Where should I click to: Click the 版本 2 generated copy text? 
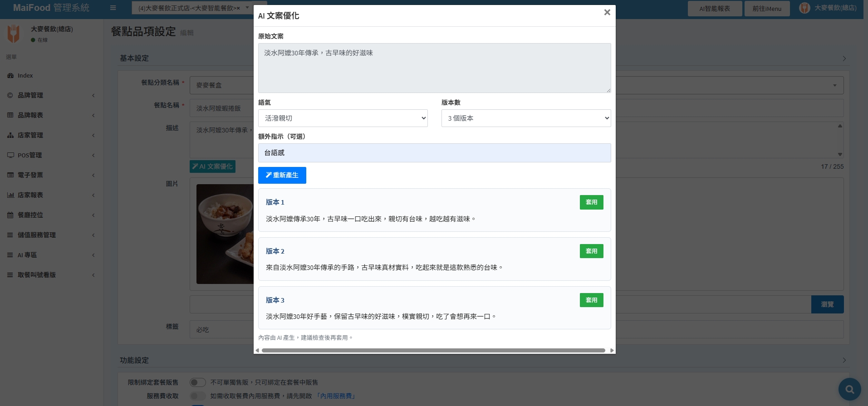click(384, 268)
